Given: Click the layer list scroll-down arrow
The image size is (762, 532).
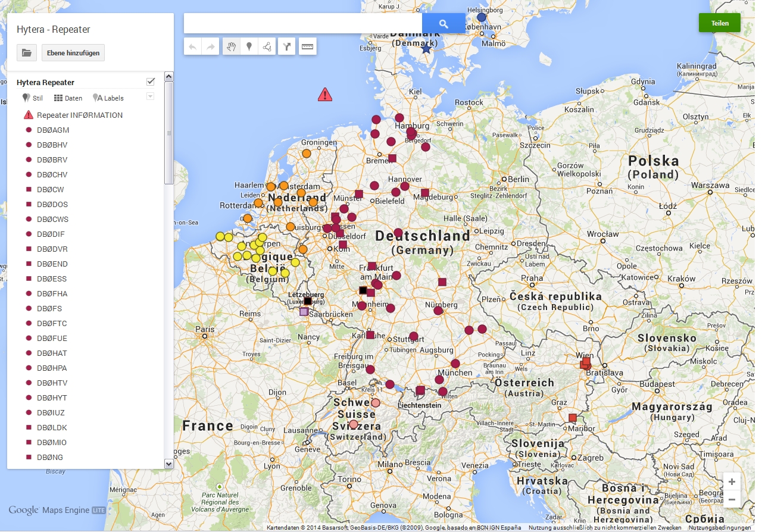Looking at the screenshot, I should (x=168, y=464).
